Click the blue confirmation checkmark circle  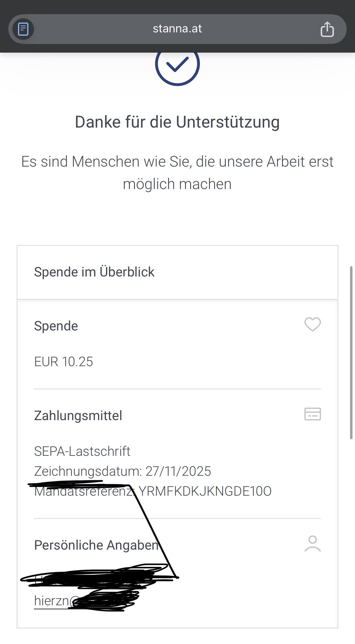coord(177,65)
